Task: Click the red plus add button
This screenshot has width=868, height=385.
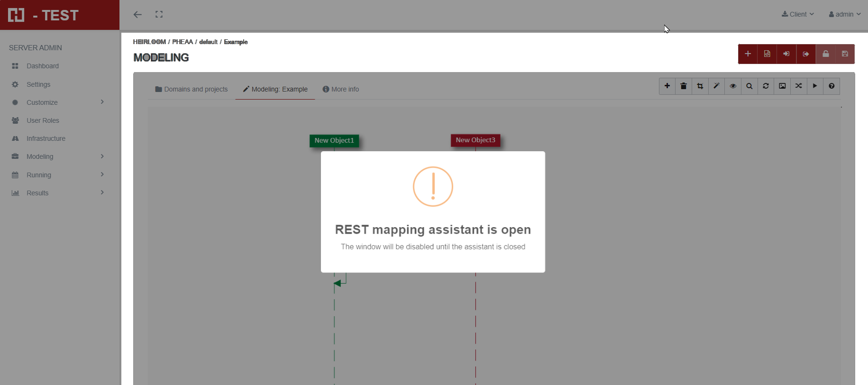Action: 748,54
